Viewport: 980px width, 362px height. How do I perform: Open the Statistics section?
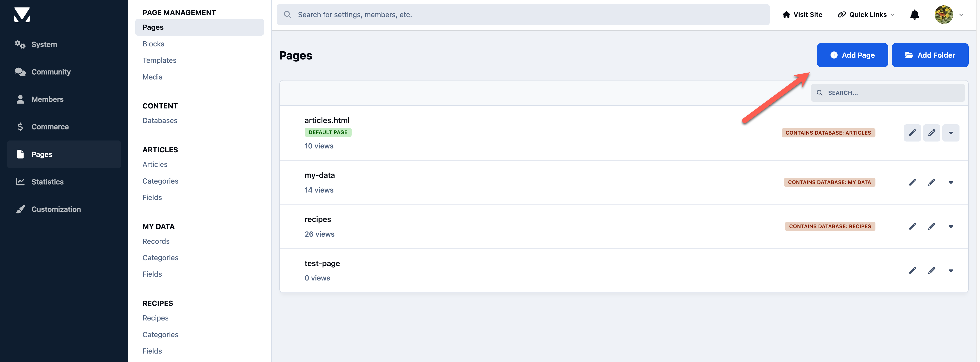[x=64, y=182]
